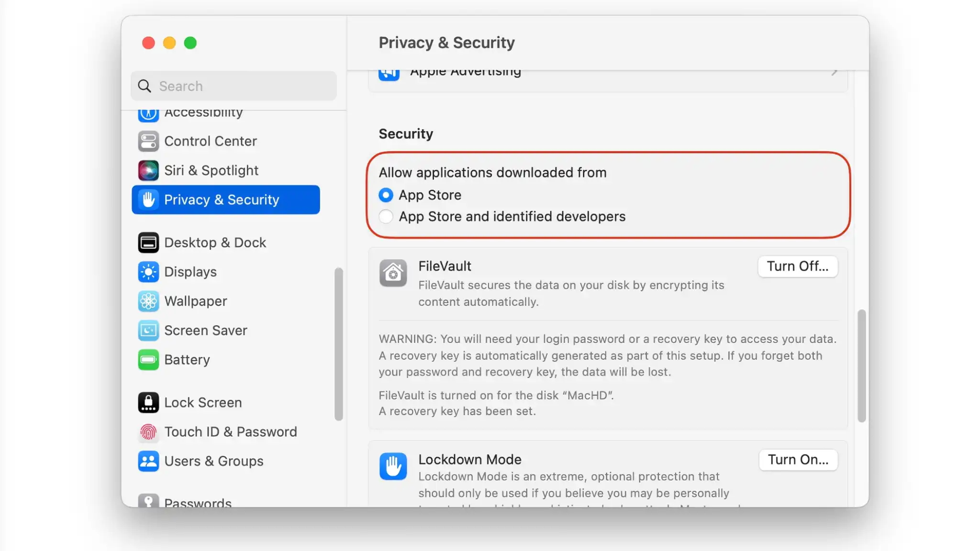Click the Control Center sidebar icon
This screenshot has height=551, width=980.
click(148, 142)
